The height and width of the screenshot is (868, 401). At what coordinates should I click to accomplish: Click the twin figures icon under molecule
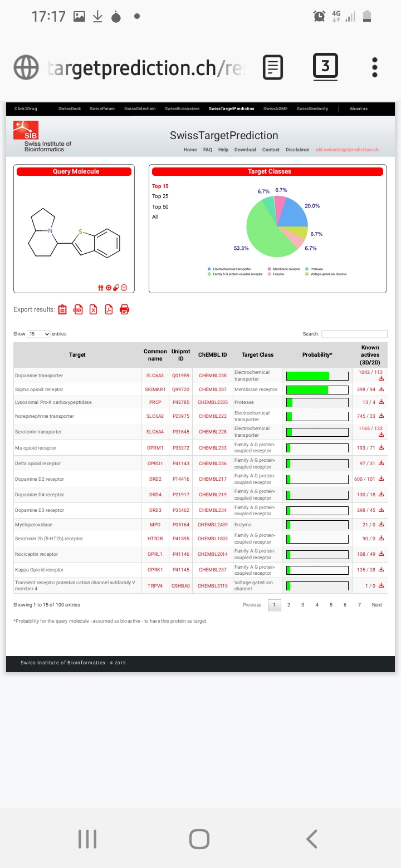[x=101, y=288]
